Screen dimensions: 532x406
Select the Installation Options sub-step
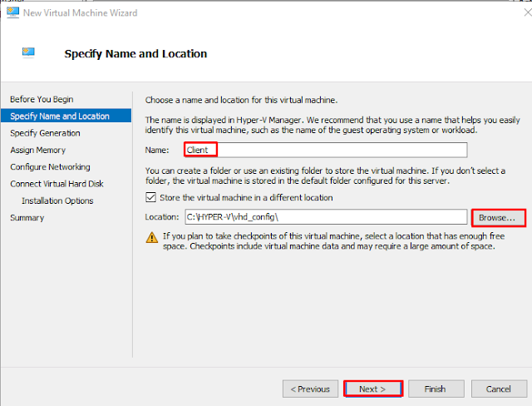tap(57, 201)
